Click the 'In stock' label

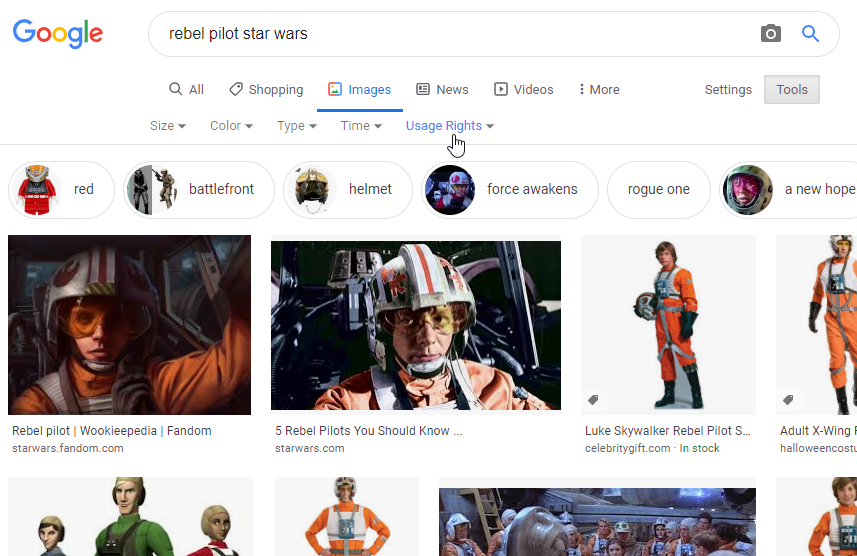tap(699, 448)
